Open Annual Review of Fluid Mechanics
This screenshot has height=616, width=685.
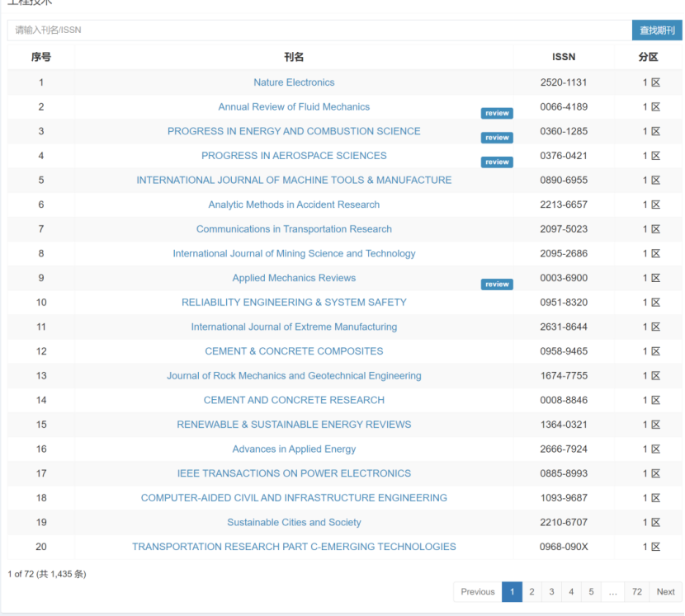pyautogui.click(x=294, y=107)
